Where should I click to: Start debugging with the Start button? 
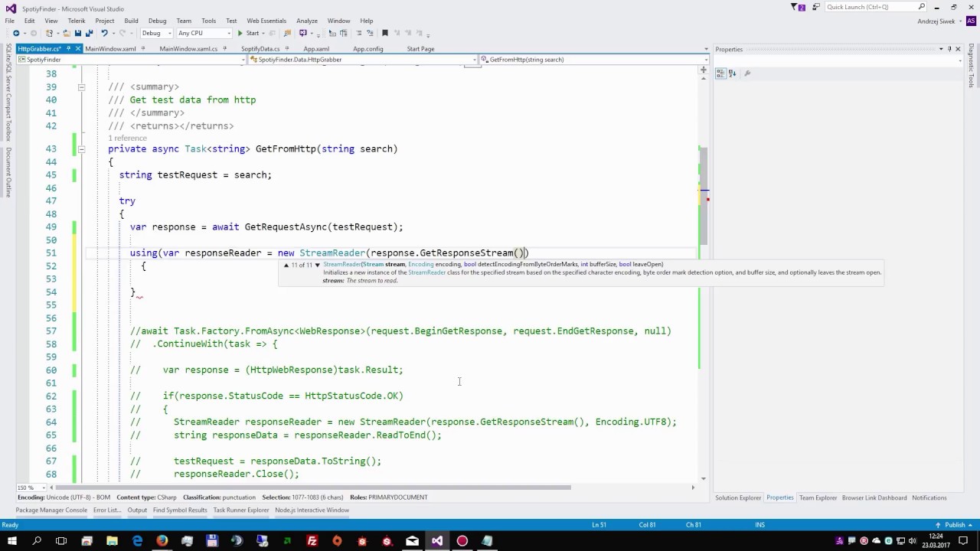[x=248, y=33]
